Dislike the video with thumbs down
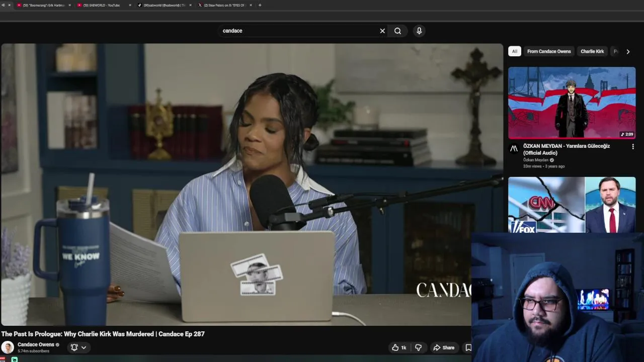The height and width of the screenshot is (362, 644). coord(418,347)
